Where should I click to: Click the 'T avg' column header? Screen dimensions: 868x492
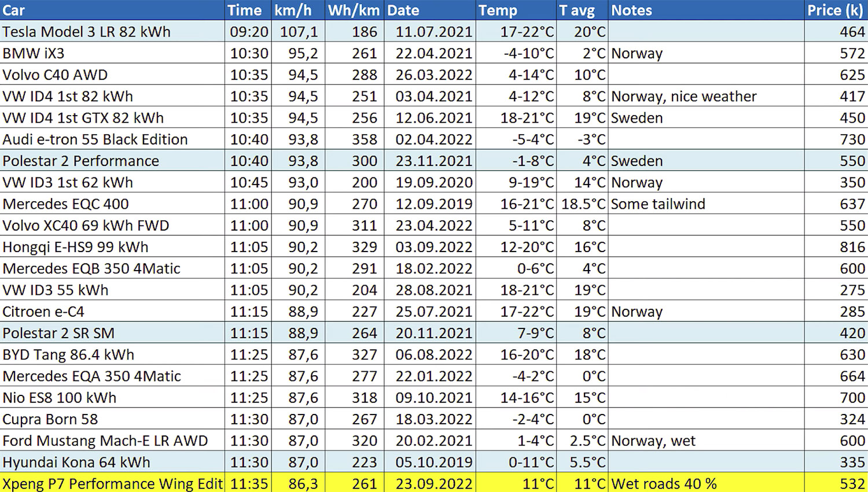point(582,10)
